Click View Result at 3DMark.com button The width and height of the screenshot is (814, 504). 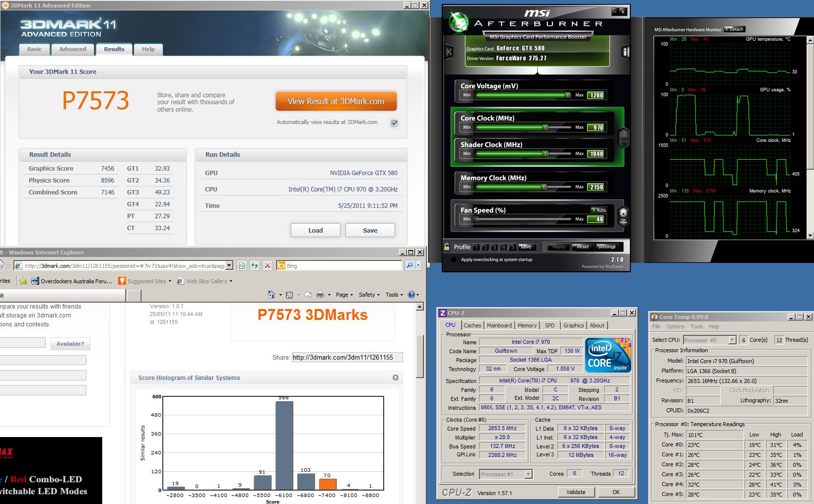336,101
